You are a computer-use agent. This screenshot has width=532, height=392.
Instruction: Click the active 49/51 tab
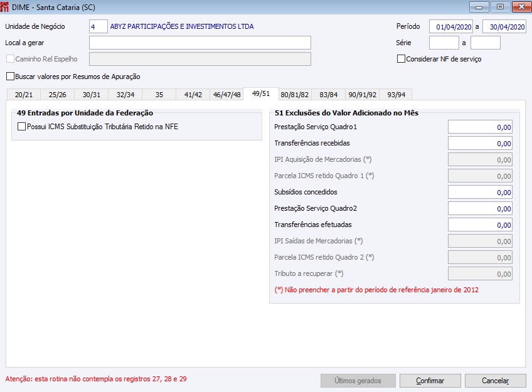(x=261, y=93)
